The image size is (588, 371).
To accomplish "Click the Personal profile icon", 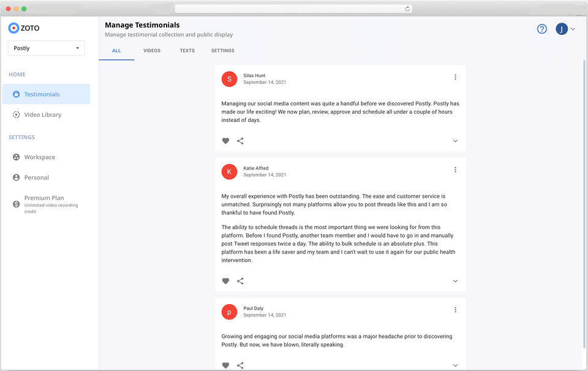I will [16, 178].
